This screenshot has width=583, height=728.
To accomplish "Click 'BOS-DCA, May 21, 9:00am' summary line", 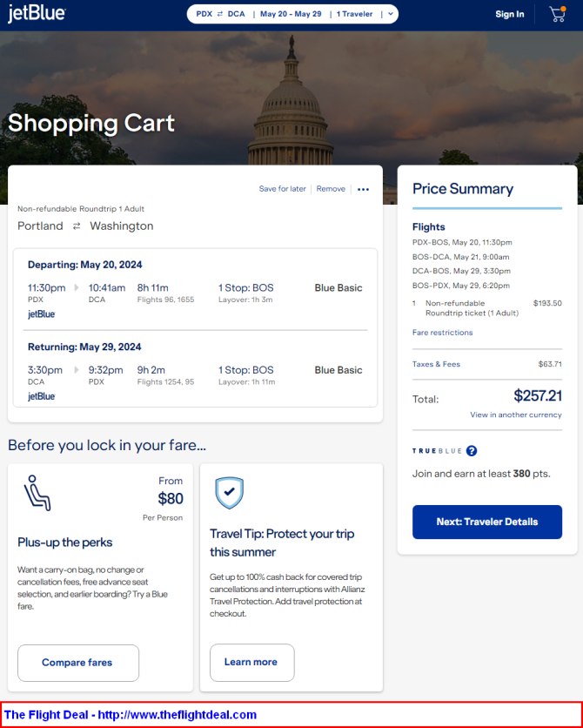I will click(x=460, y=257).
